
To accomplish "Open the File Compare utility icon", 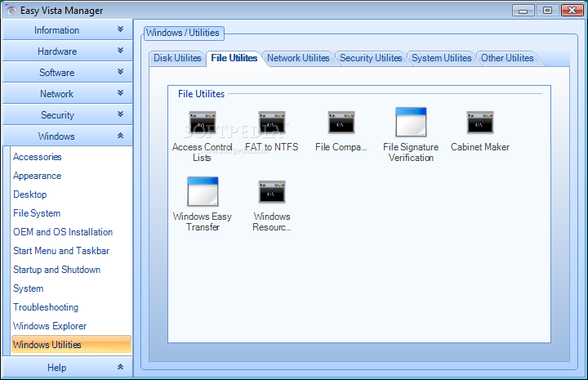I will click(x=341, y=123).
